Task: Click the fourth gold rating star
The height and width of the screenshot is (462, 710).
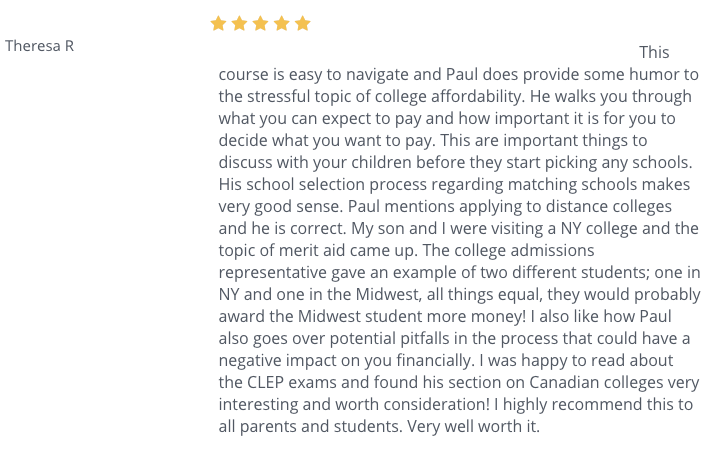Action: coord(282,23)
